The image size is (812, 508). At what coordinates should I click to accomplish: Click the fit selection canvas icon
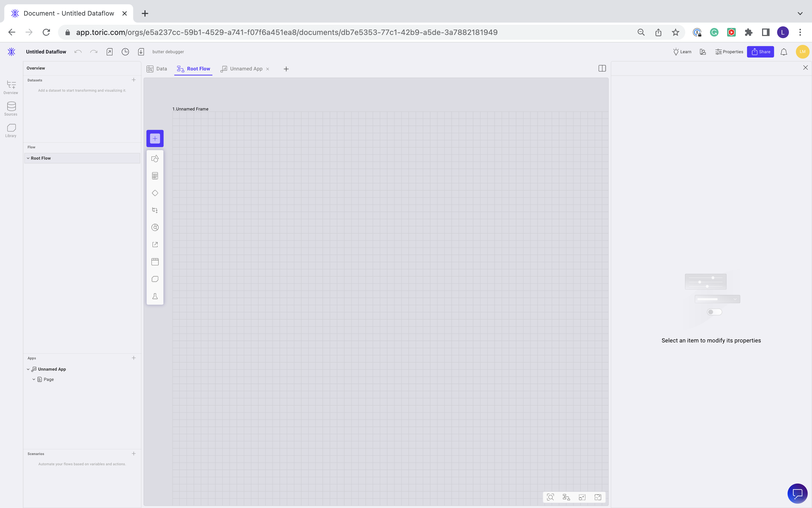click(582, 497)
